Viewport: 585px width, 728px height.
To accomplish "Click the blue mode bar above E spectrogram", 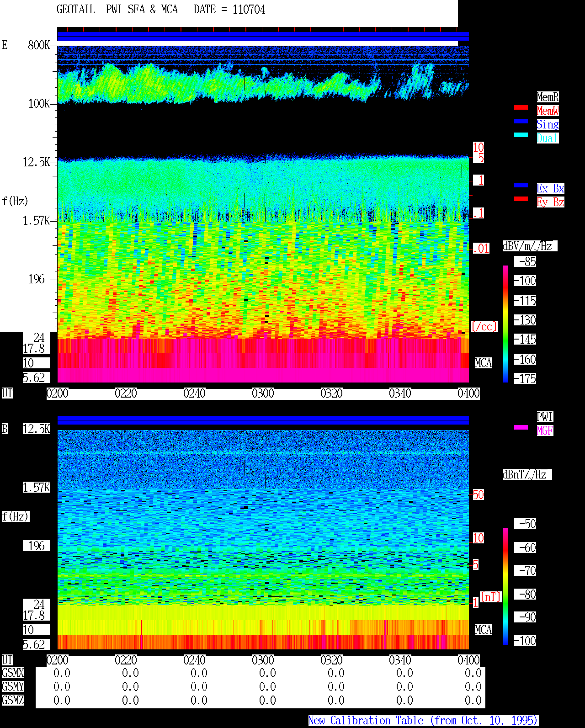I will tap(263, 37).
